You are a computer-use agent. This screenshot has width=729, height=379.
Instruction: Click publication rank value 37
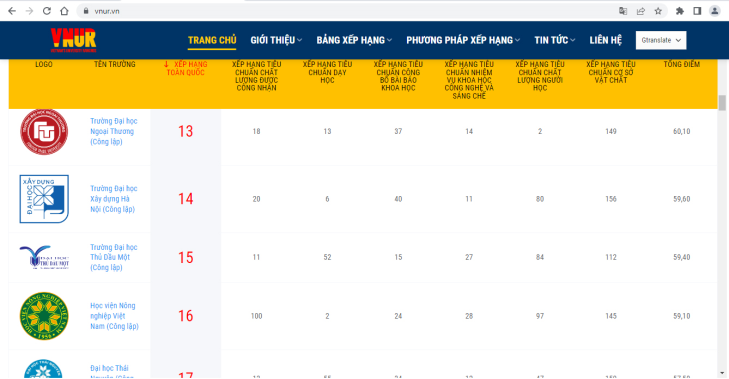(x=398, y=132)
